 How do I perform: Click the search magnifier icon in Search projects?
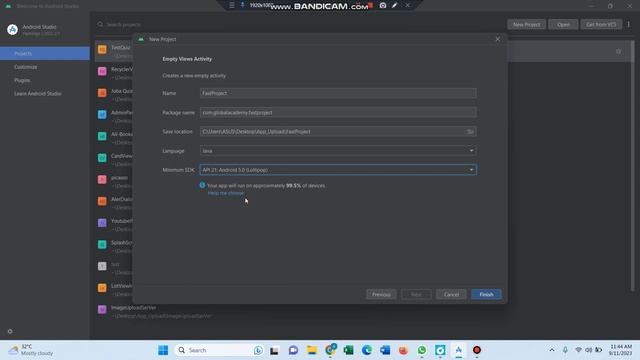click(x=100, y=24)
